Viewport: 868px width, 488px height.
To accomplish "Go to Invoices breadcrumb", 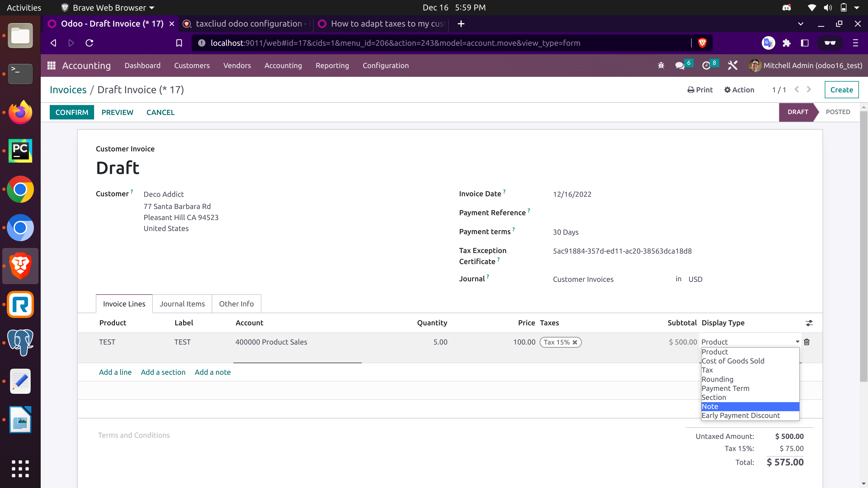I will click(x=68, y=90).
